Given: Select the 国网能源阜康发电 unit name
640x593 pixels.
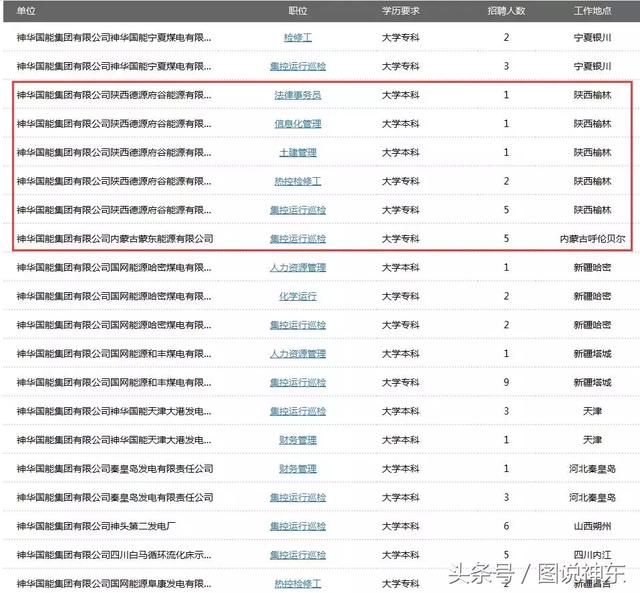Looking at the screenshot, I should click(114, 584).
